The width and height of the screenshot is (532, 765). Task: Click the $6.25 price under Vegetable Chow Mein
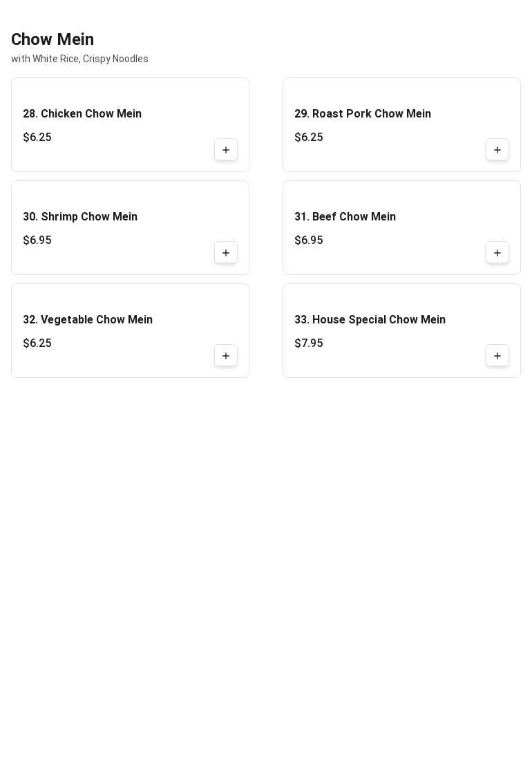37,343
